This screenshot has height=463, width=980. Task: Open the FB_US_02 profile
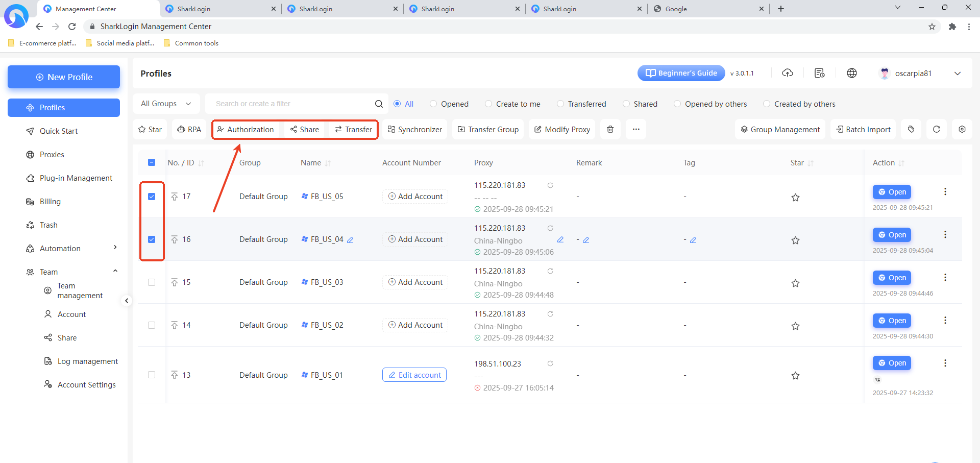892,321
